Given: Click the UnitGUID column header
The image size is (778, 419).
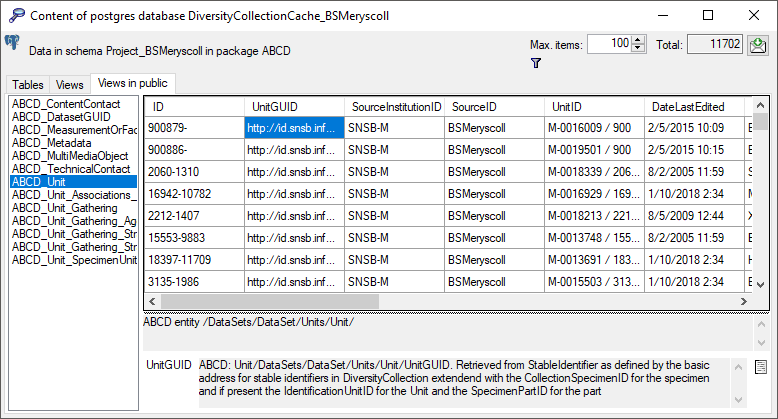Looking at the screenshot, I should pyautogui.click(x=294, y=107).
